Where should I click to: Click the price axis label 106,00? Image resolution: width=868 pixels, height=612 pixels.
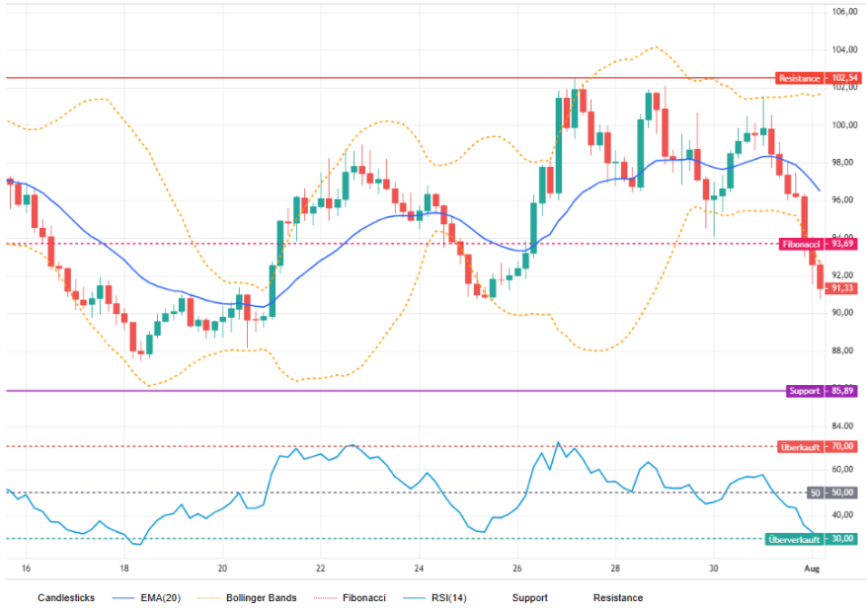844,12
